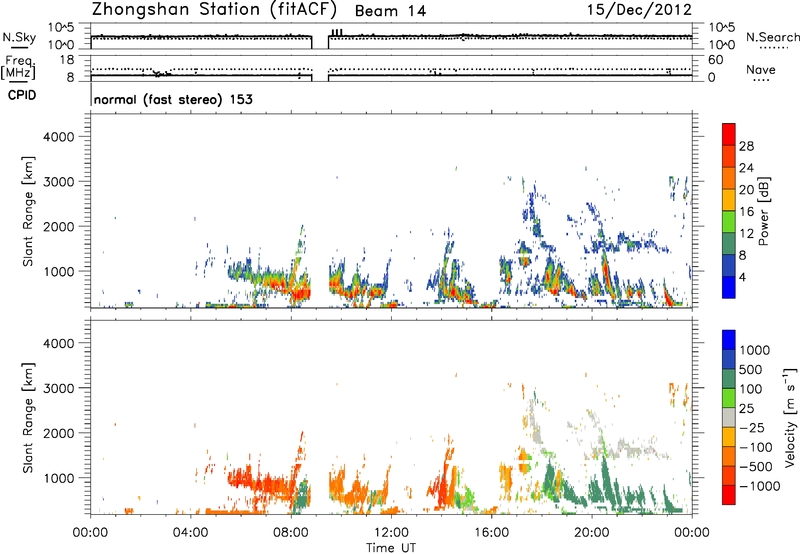Click the orange power segment between 20 and 24

[x=729, y=178]
